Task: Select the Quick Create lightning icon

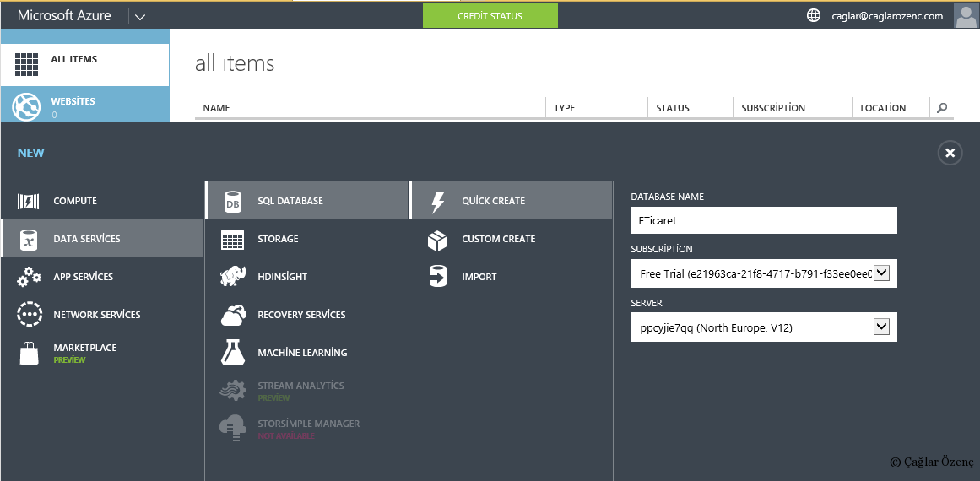Action: pyautogui.click(x=438, y=201)
